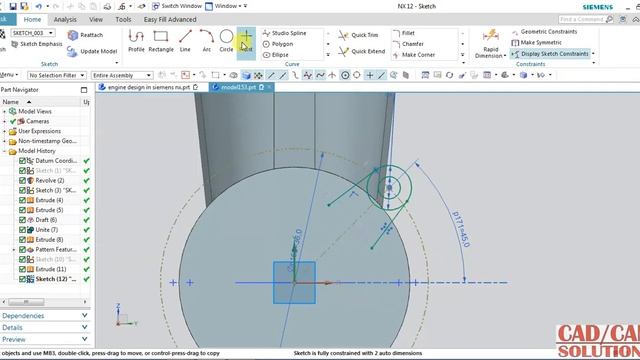Uncheck the Extrude (4) checkbox
Screen dimensions: 640x360
click(x=22, y=200)
